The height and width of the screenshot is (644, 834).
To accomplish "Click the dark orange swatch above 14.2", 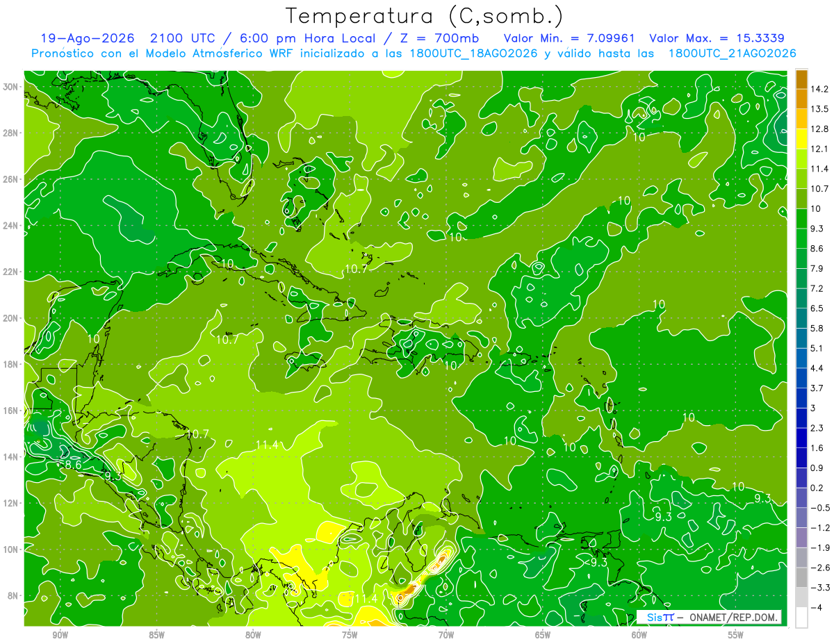I will [x=801, y=79].
